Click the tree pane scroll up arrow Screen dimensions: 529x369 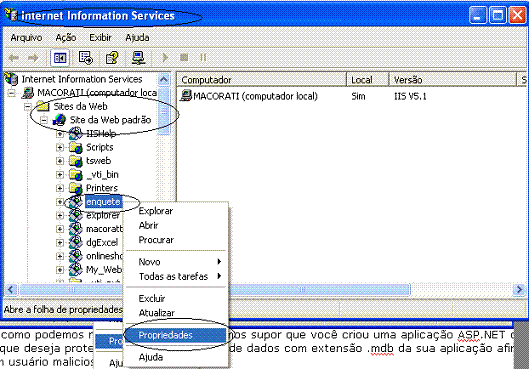(x=164, y=80)
